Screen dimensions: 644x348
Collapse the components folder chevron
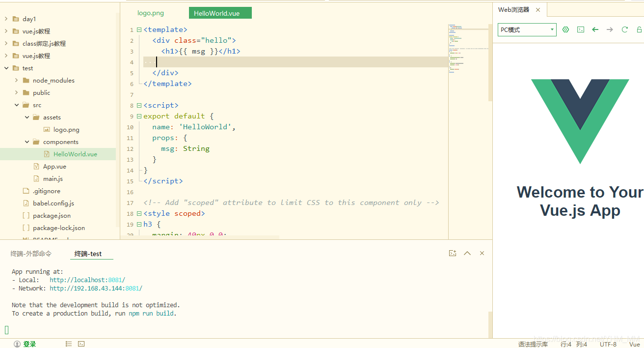click(x=27, y=142)
